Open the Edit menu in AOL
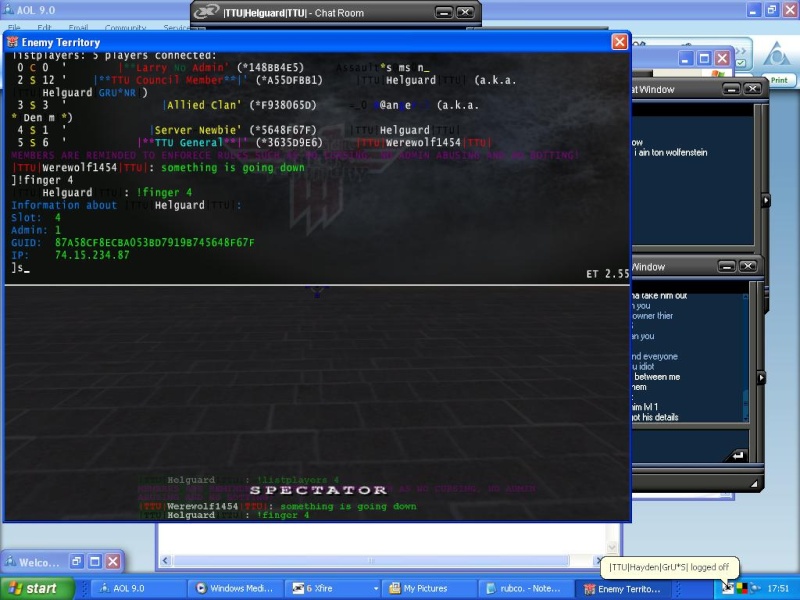The image size is (800, 600). pyautogui.click(x=44, y=27)
